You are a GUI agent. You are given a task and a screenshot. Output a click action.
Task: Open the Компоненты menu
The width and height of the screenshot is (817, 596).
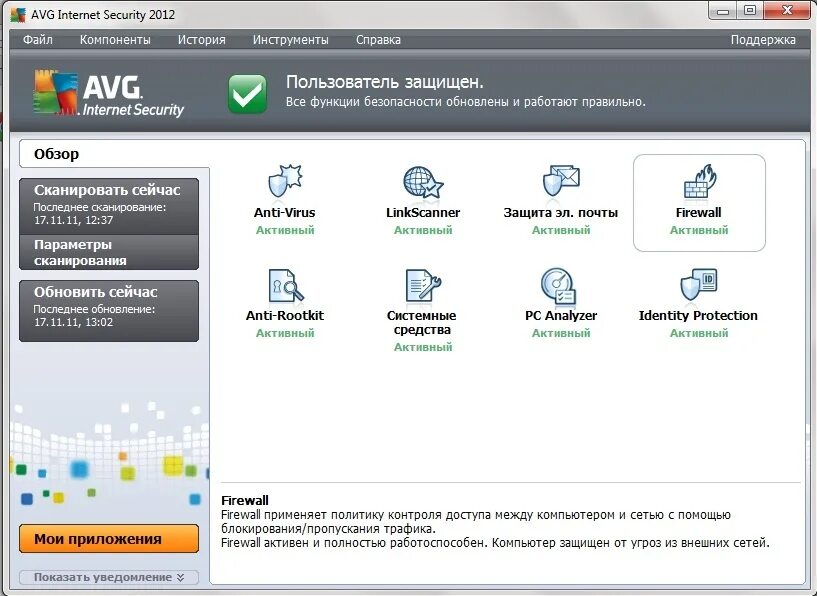click(115, 40)
